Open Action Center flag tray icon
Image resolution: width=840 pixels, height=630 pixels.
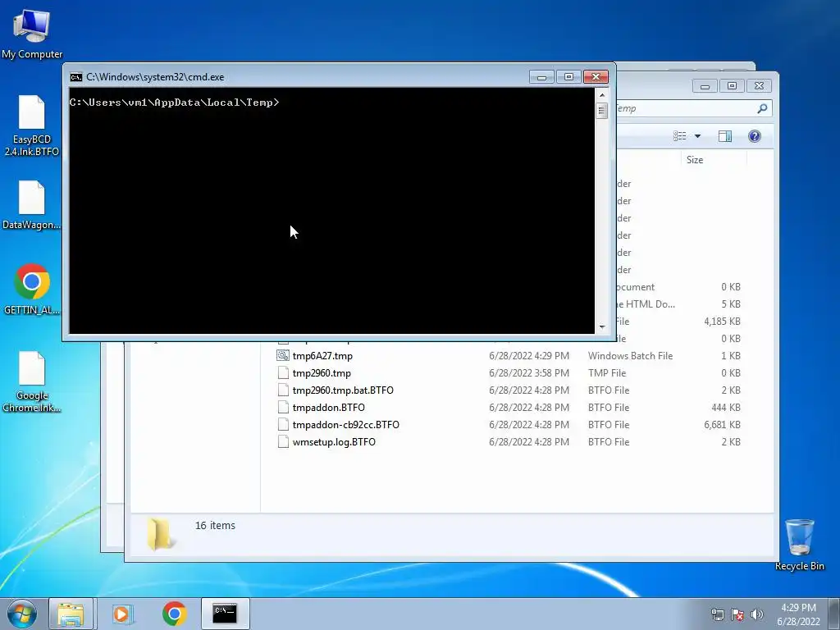737,614
